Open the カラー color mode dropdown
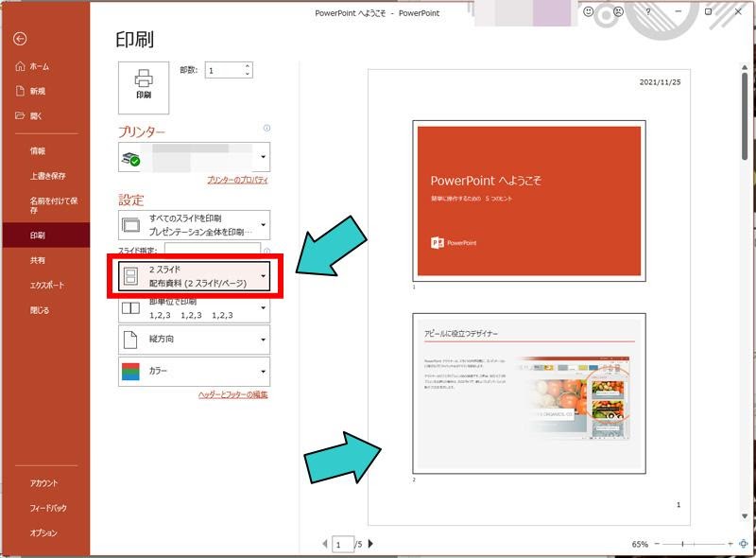This screenshot has height=558, width=756. [x=194, y=371]
